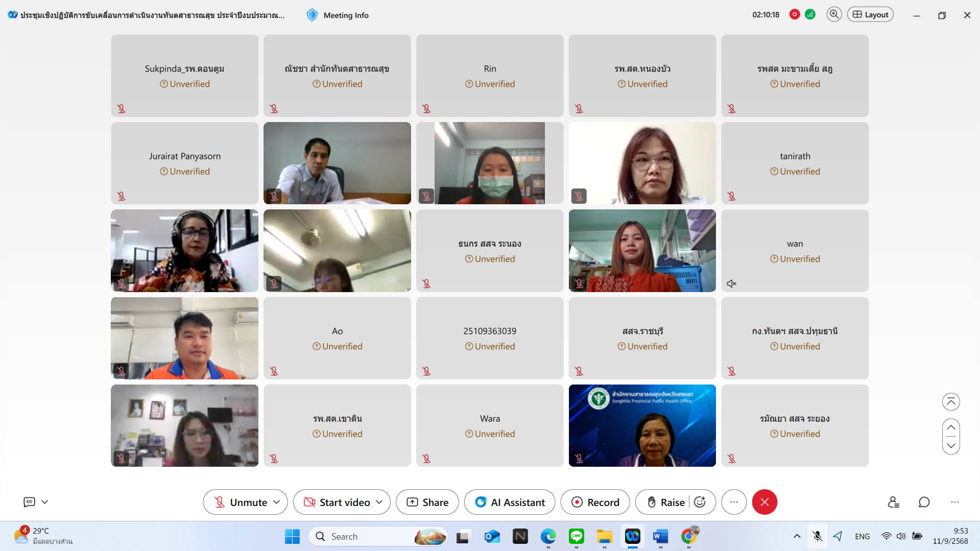This screenshot has height=551, width=980.
Task: Toggle Start video camera button
Action: 337,502
